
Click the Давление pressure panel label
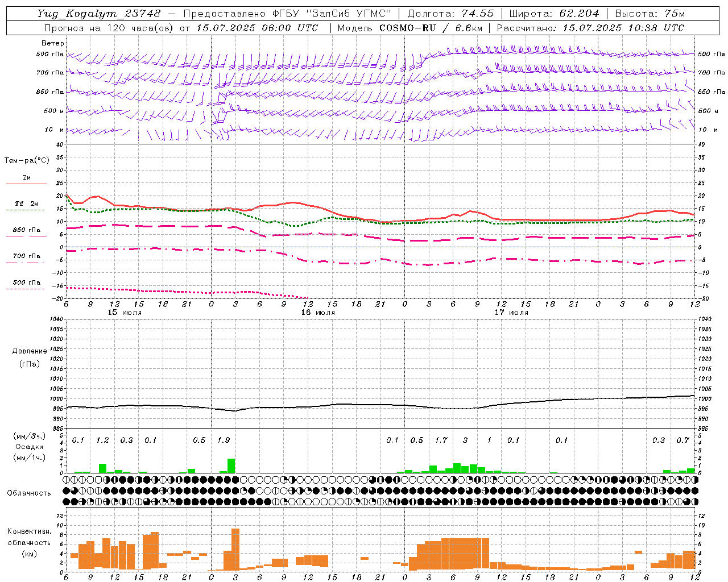pos(30,351)
